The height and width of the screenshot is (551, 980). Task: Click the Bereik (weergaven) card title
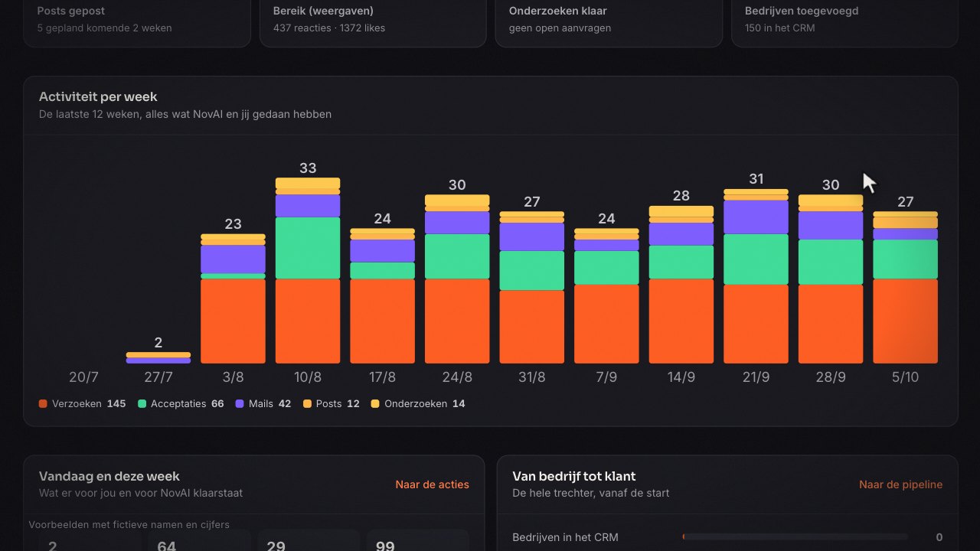pyautogui.click(x=323, y=11)
